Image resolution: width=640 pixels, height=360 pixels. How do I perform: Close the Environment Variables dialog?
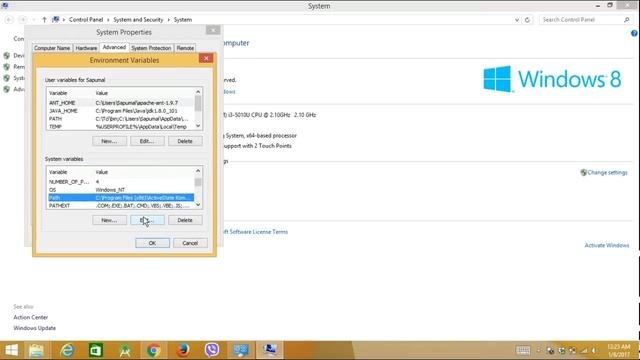point(206,58)
